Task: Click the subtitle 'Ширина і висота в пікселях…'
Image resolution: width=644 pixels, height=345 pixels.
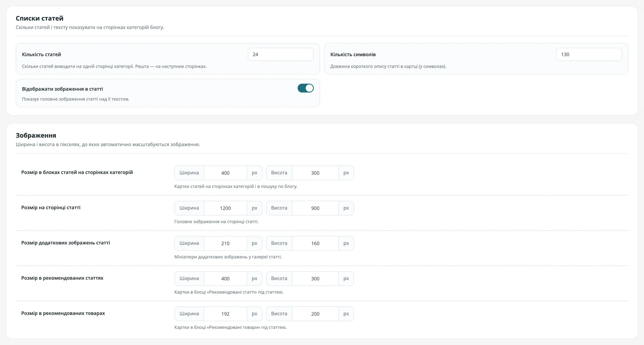Action: click(108, 144)
